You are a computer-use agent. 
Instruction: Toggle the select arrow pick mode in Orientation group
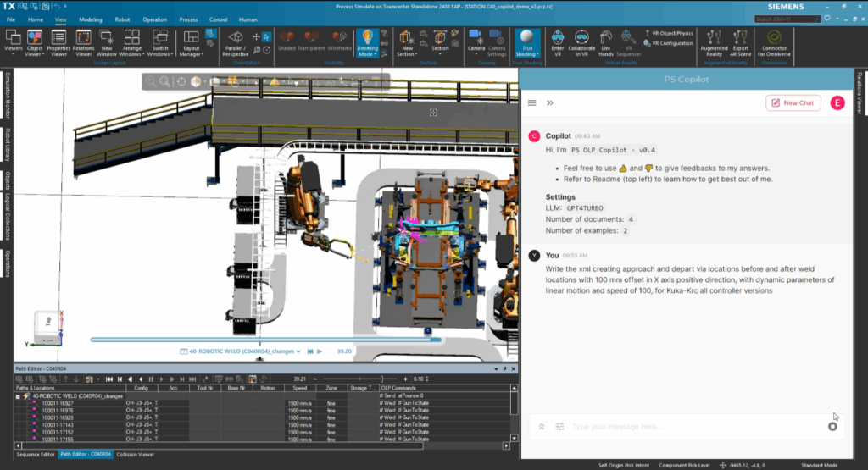(267, 37)
